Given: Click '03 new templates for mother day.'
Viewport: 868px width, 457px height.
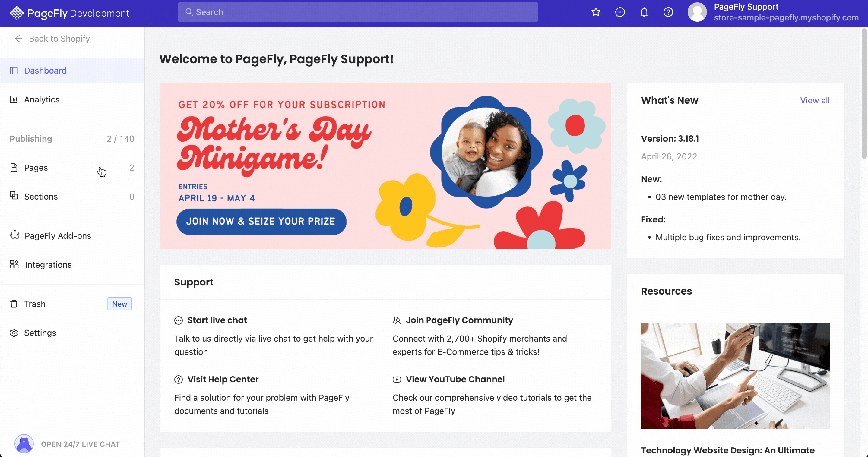Looking at the screenshot, I should pyautogui.click(x=721, y=197).
